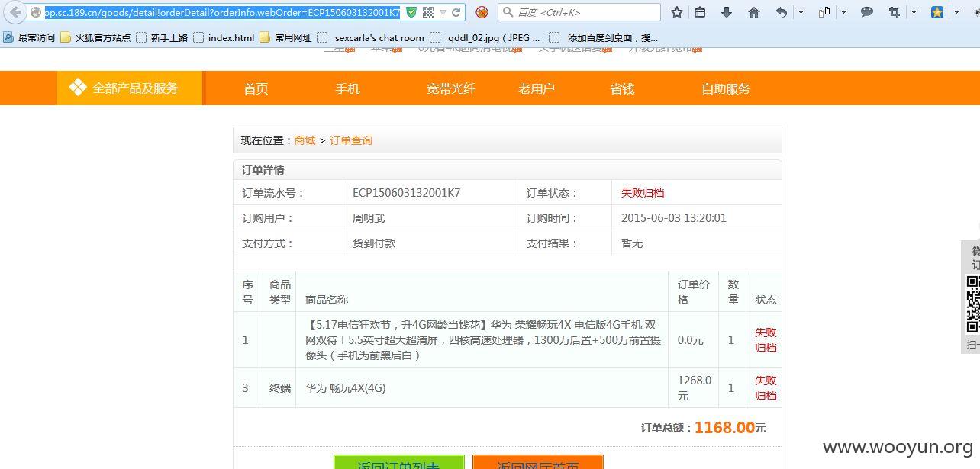Open the chat bubble icon in toolbar
Image resolution: width=980 pixels, height=469 pixels.
pyautogui.click(x=867, y=12)
